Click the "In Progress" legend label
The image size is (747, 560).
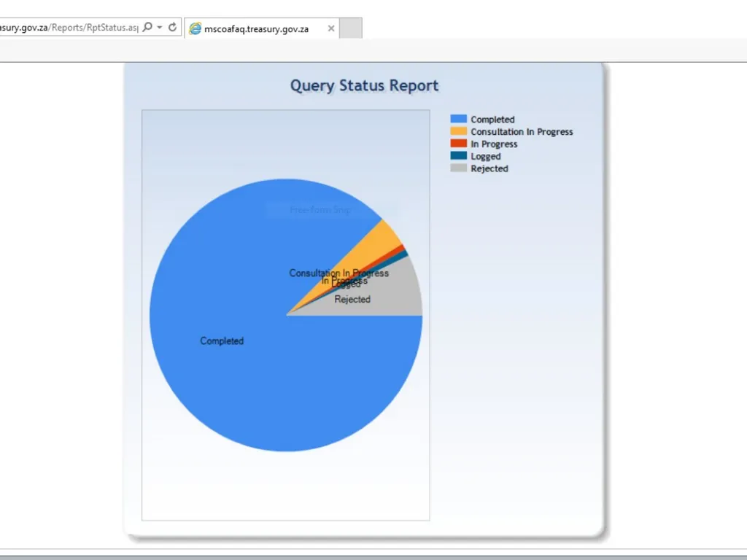494,144
